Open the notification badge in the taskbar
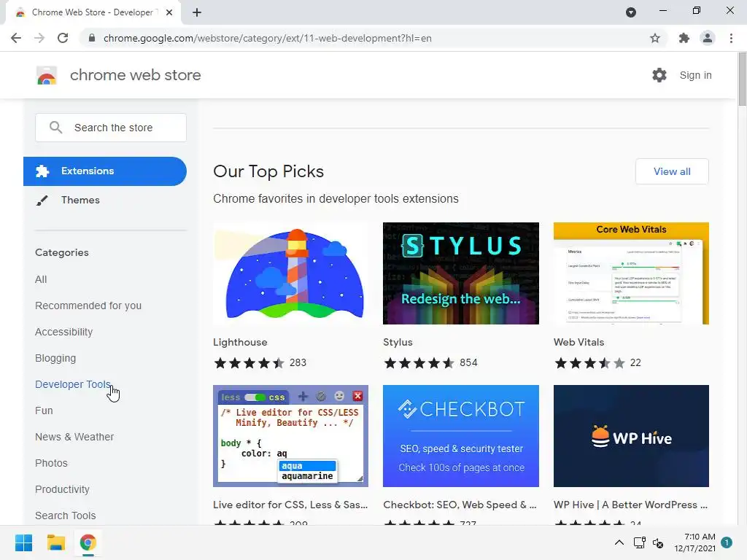The image size is (747, 560). (x=727, y=542)
